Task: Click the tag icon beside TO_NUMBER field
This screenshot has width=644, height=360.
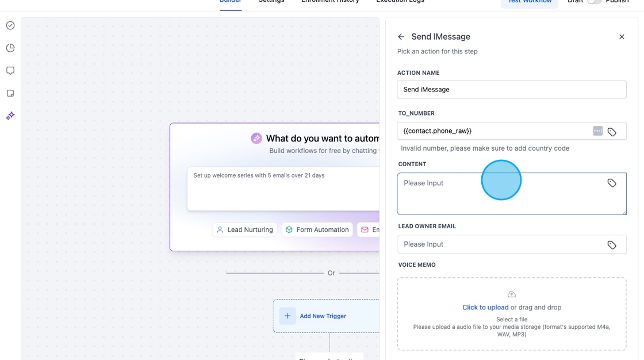Action: click(x=612, y=131)
